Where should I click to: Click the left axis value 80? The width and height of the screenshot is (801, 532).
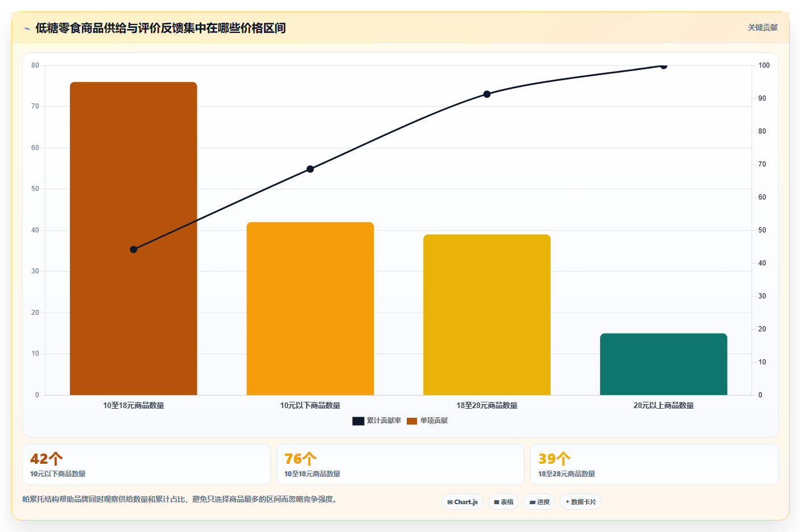(x=35, y=66)
